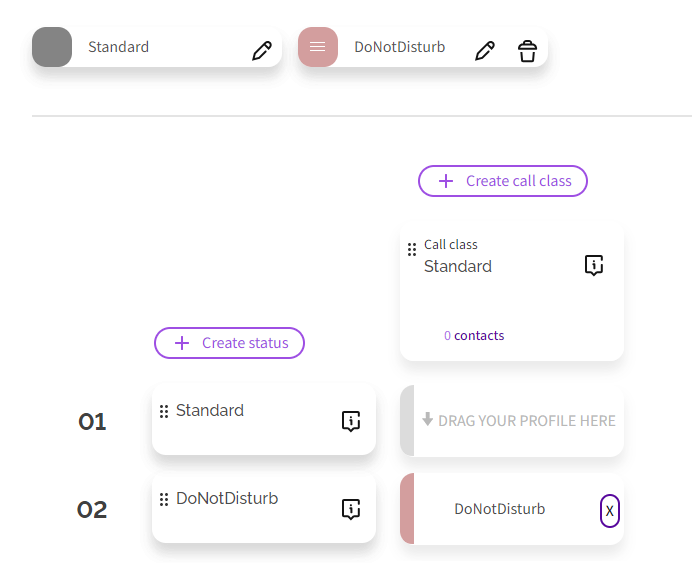Click Create call class button
Viewport: 692px width, 563px height.
pos(503,181)
